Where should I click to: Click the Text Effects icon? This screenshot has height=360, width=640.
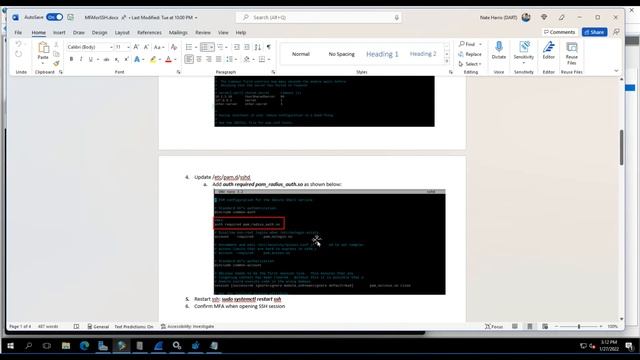coord(137,60)
